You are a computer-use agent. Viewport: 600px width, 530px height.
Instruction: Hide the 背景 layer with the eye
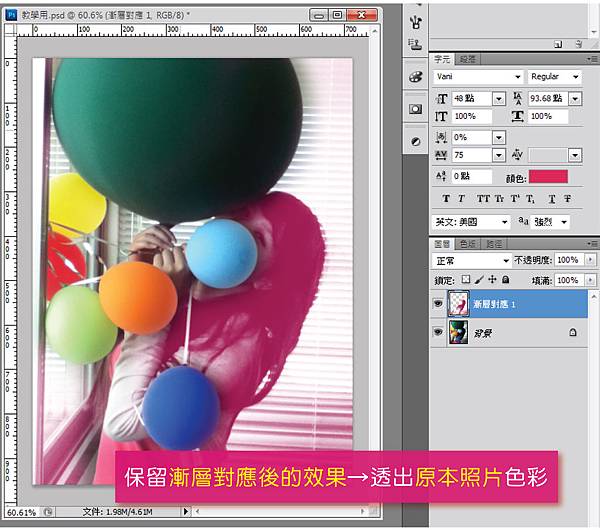[438, 332]
